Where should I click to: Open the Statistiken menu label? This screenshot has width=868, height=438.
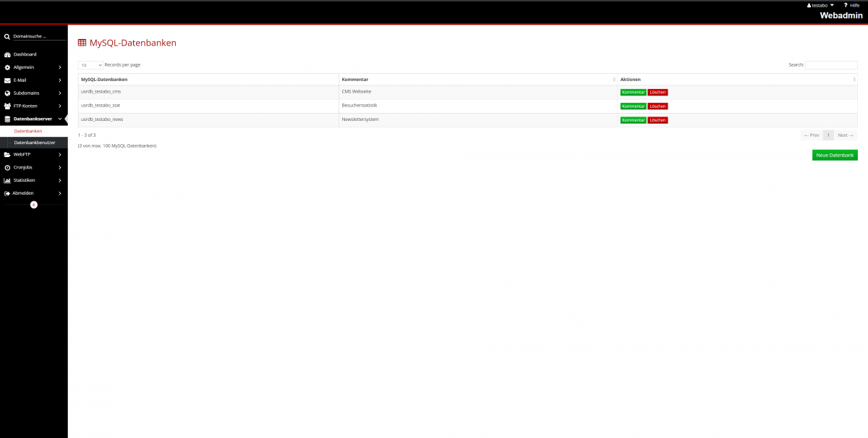25,180
